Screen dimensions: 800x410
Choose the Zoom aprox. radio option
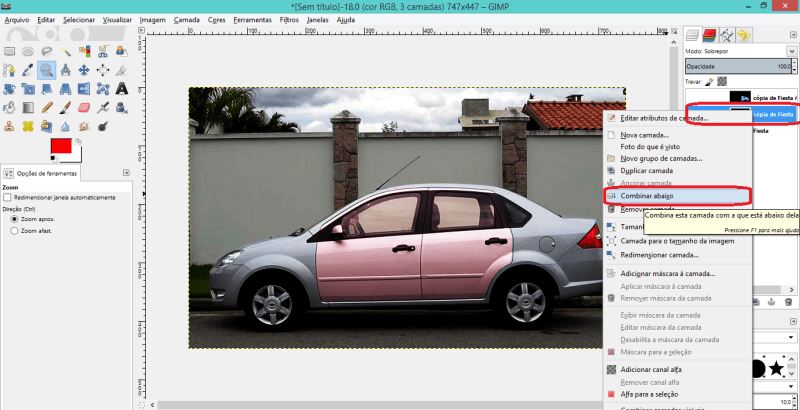(x=14, y=219)
